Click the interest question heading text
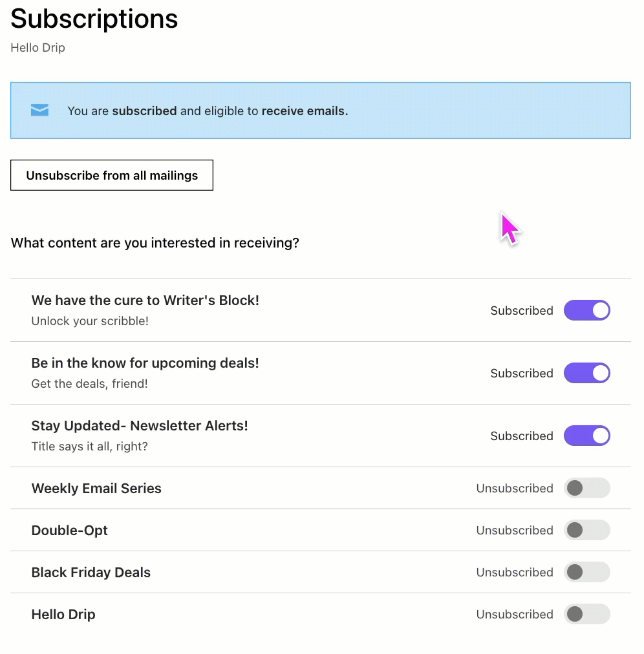644x654 pixels. 155,242
